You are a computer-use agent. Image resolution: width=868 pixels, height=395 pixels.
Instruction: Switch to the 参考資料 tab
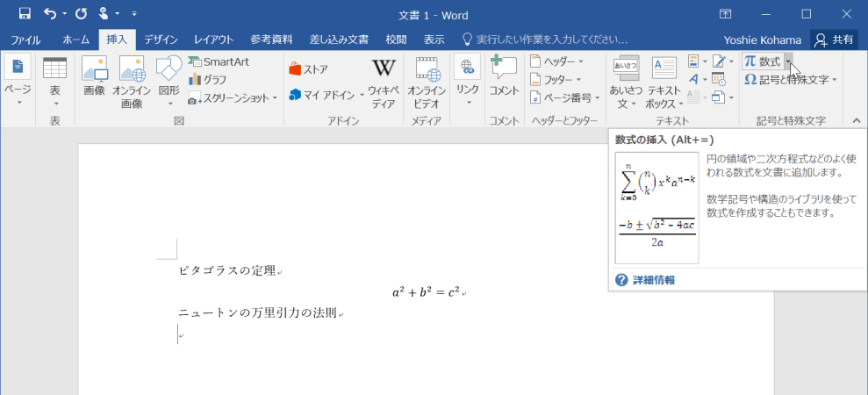pos(272,39)
